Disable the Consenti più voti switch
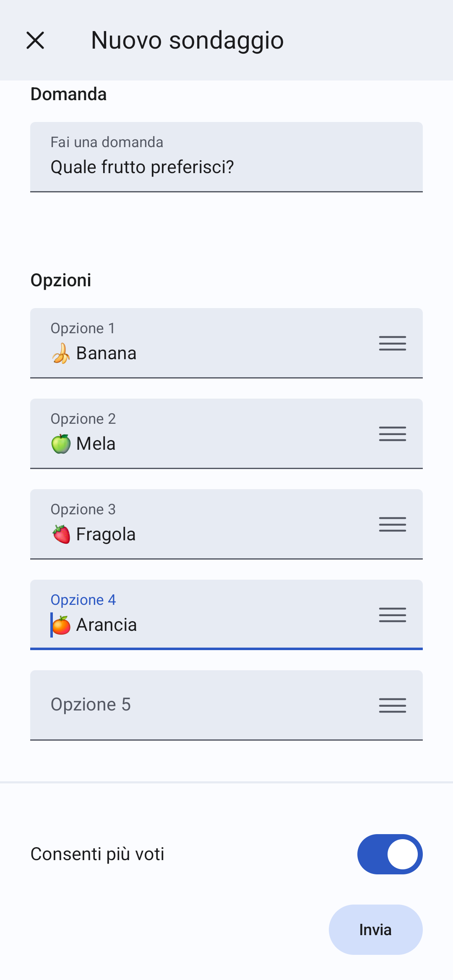 [390, 854]
